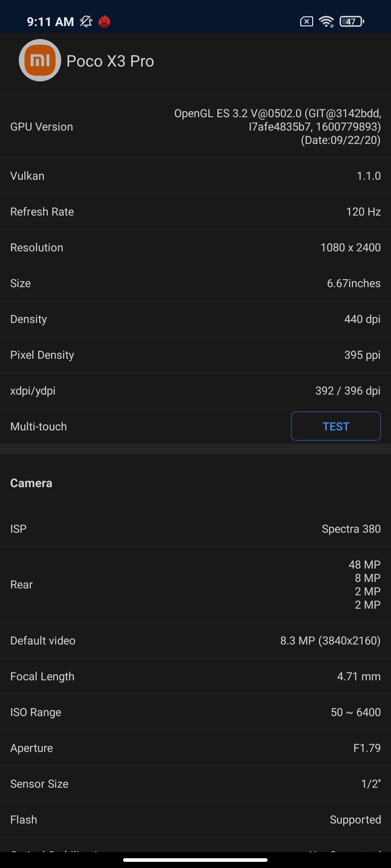Select the Default video row
Screen dimensions: 391x868
tap(195, 641)
